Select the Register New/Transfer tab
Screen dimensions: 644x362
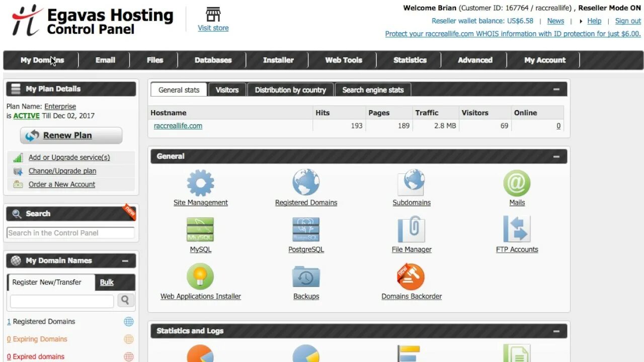51,283
